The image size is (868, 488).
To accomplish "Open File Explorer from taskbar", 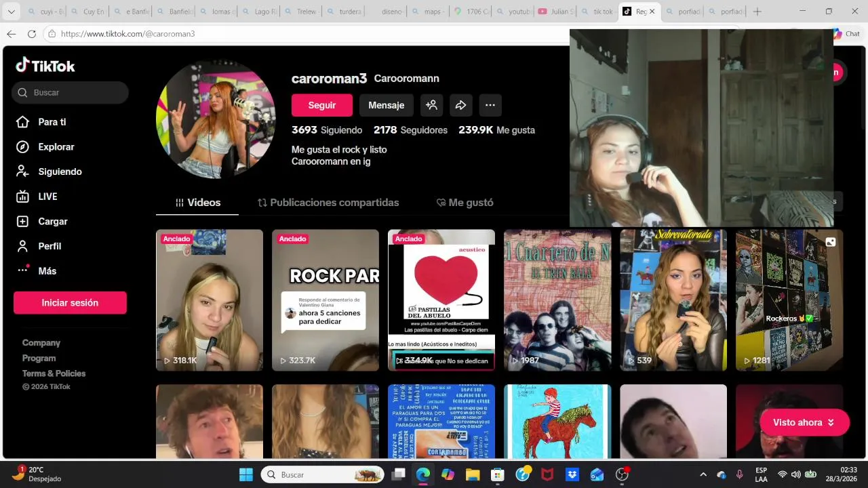I will (473, 474).
